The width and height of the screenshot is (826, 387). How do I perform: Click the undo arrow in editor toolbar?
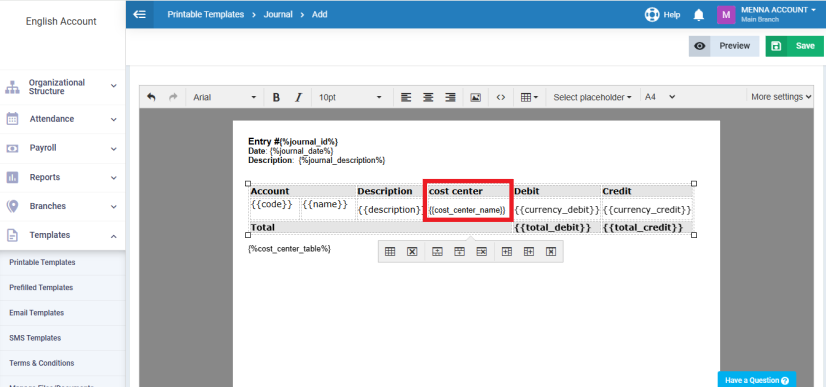tap(151, 97)
